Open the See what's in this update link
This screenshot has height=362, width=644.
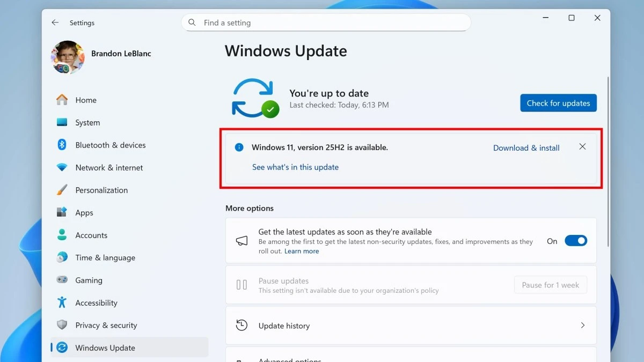tap(295, 167)
